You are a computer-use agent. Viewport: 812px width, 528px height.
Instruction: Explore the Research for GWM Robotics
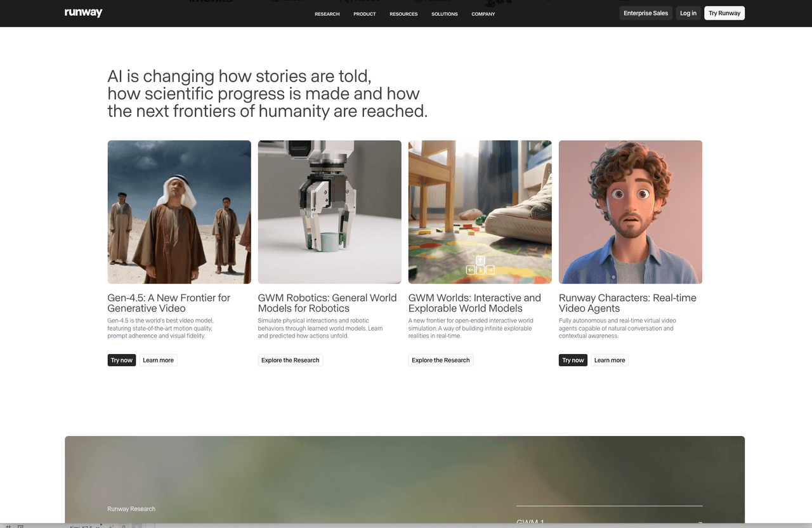290,360
